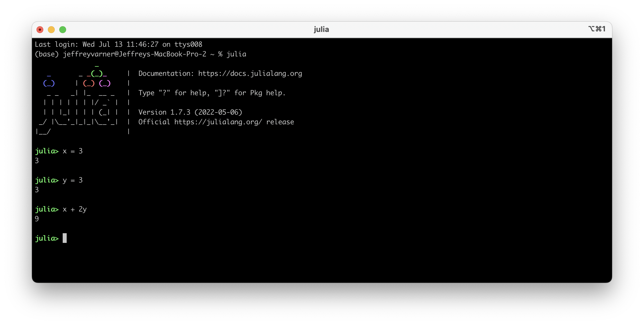The height and width of the screenshot is (325, 644).
Task: Click the purple circle in the Julia logo
Action: [x=105, y=83]
